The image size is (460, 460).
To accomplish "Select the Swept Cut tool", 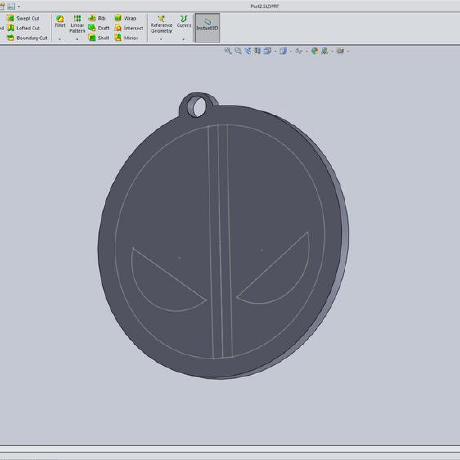I will (23, 18).
